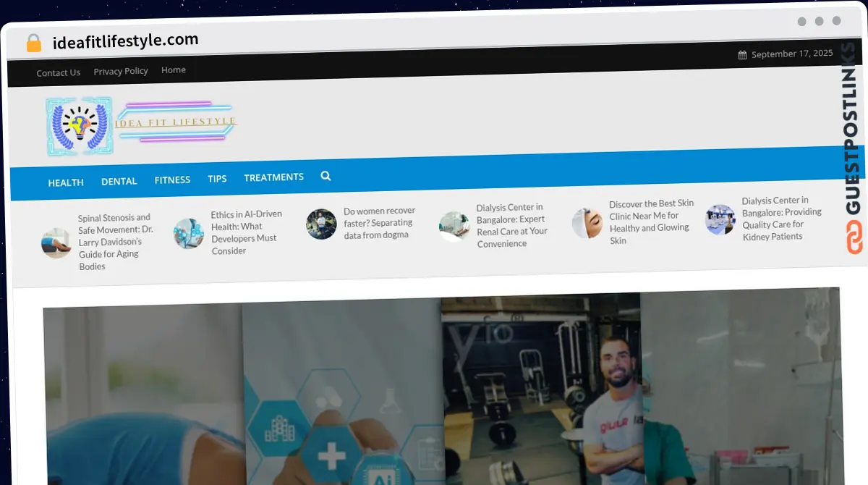Click the Best Skin Clinic thumbnail

coord(587,223)
